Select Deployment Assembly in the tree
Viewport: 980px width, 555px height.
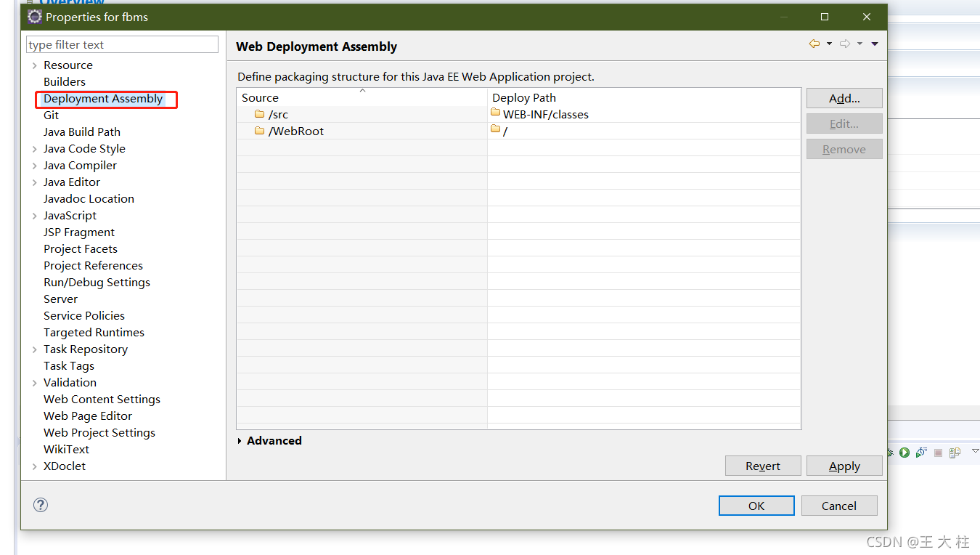[103, 99]
